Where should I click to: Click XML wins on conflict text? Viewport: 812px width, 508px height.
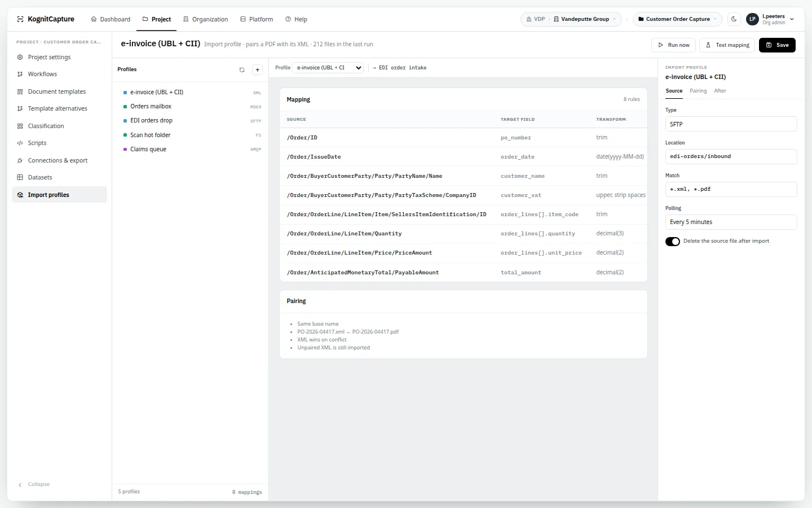click(x=322, y=340)
